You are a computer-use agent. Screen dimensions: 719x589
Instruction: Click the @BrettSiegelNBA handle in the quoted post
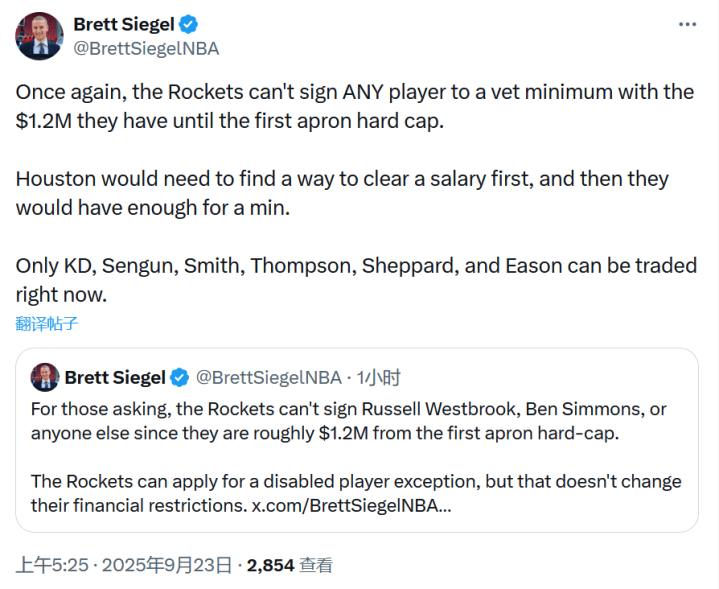pyautogui.click(x=268, y=377)
